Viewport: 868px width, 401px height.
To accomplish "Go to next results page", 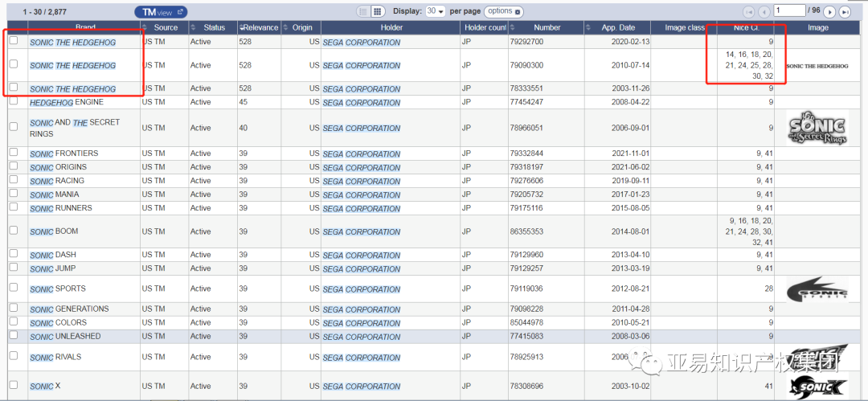I will pos(829,11).
